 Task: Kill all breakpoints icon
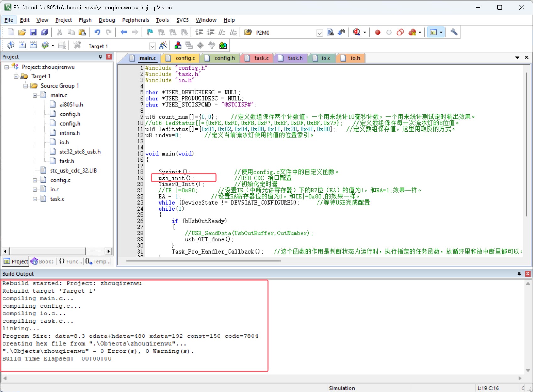click(412, 32)
